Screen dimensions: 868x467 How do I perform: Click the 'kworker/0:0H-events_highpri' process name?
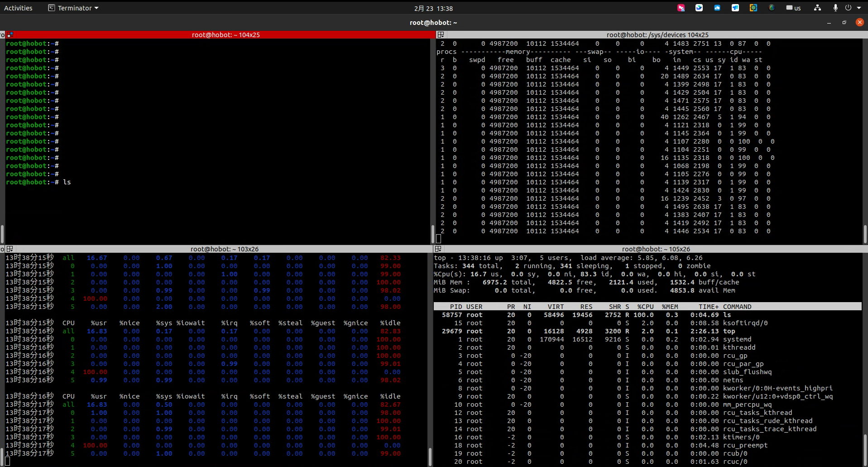click(x=778, y=388)
